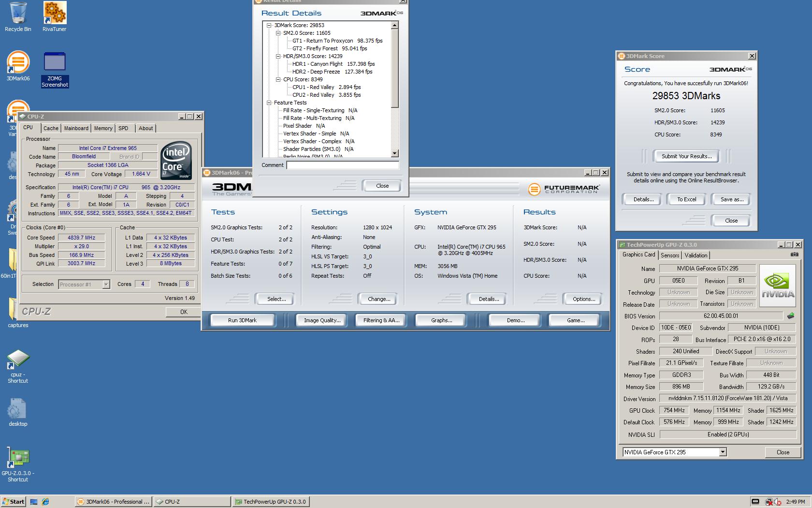Export results To Excel
Viewport: 812px width, 508px height.
point(686,199)
